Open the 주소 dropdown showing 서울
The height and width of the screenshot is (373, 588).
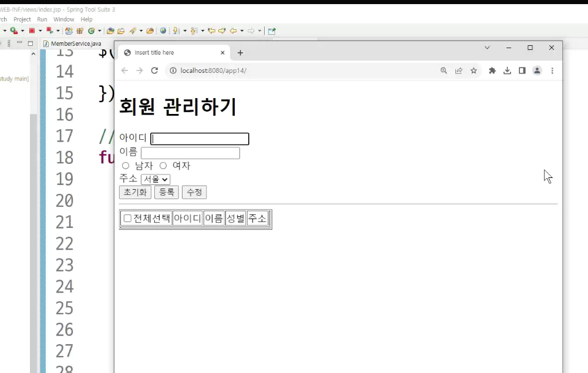click(x=156, y=179)
